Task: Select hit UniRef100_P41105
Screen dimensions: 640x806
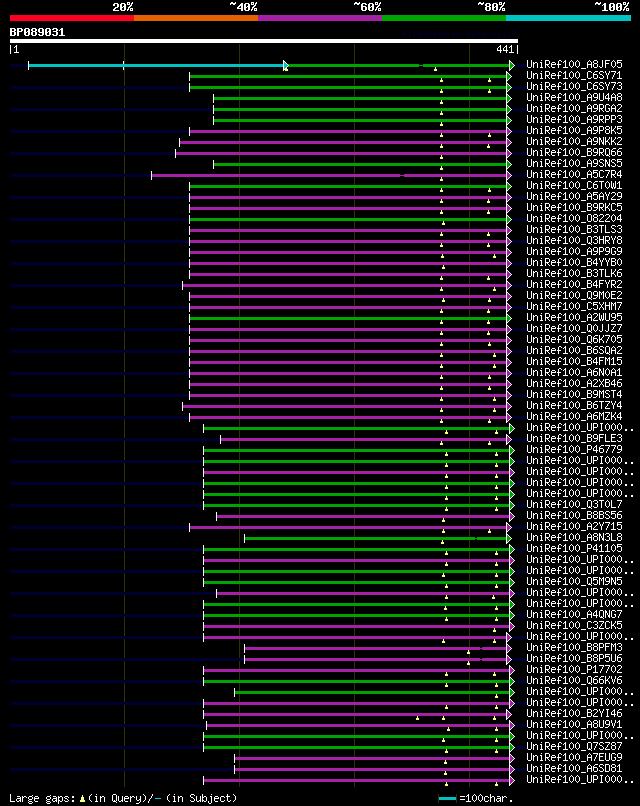Action: (574, 549)
